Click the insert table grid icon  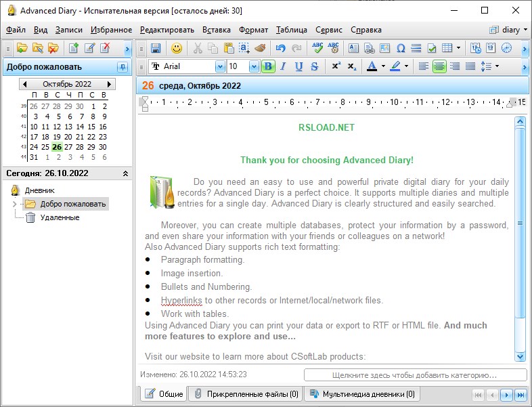pyautogui.click(x=447, y=48)
